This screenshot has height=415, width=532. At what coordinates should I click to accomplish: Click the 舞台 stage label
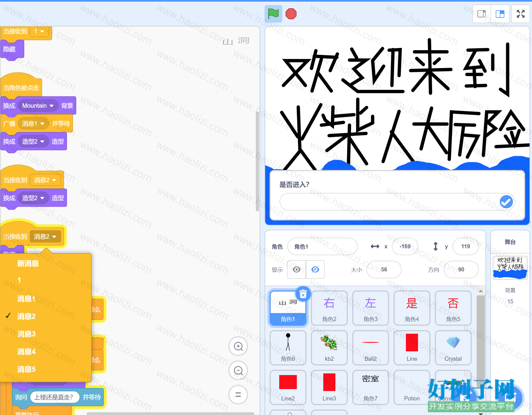pyautogui.click(x=510, y=242)
